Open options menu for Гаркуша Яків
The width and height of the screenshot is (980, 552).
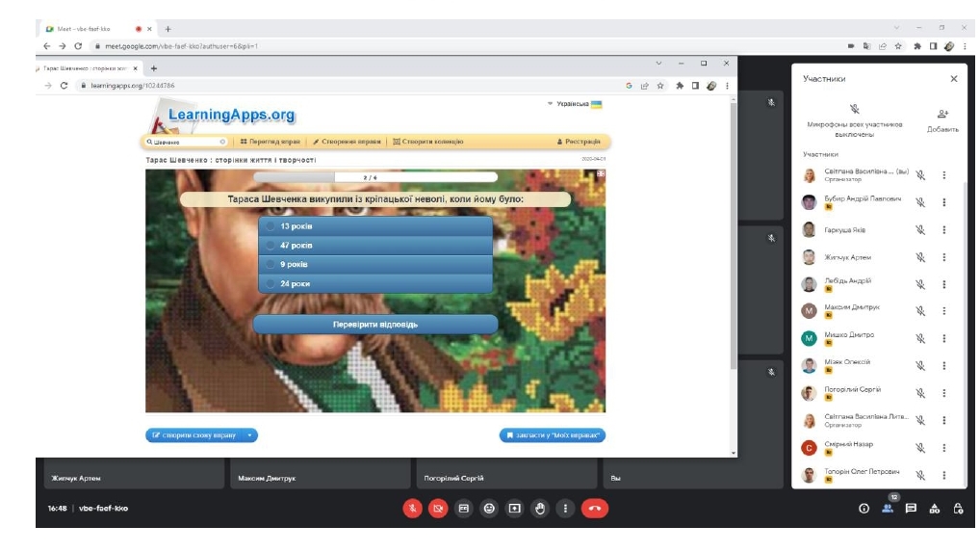point(943,229)
